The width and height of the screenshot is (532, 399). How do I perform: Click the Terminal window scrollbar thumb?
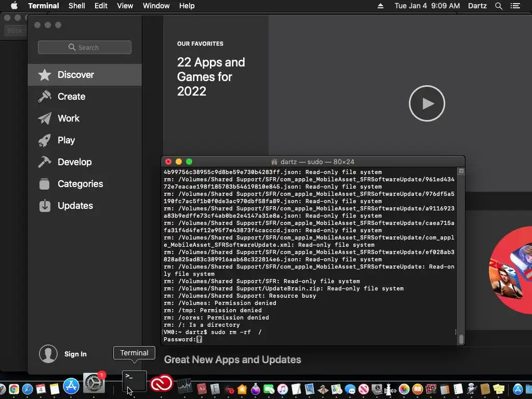coord(461,339)
